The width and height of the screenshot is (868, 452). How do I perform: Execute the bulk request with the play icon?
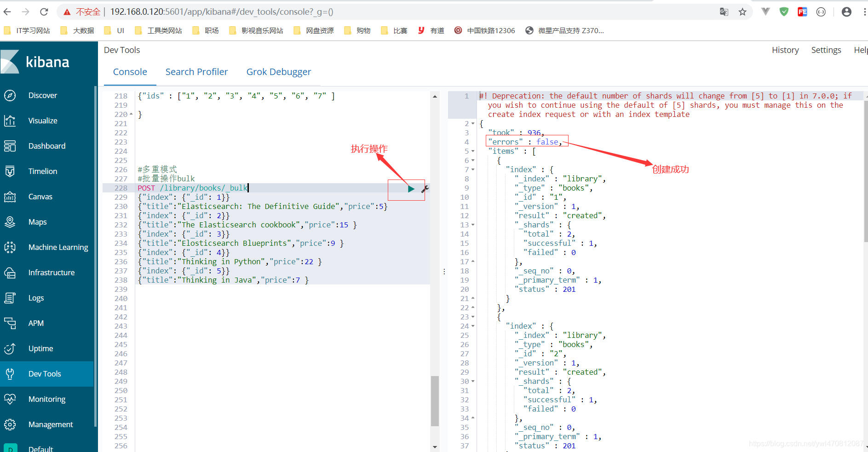(x=411, y=189)
